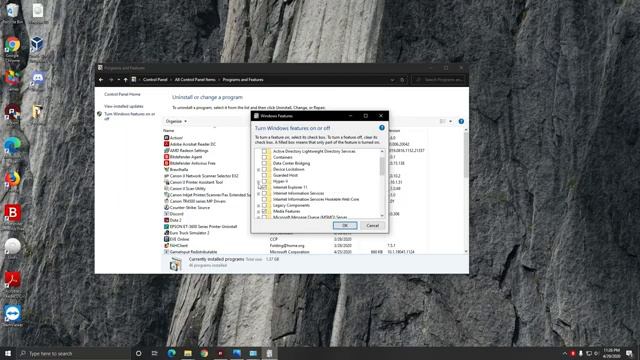Select AMD Radeon Settings program
640x360 pixels.
coord(189,151)
